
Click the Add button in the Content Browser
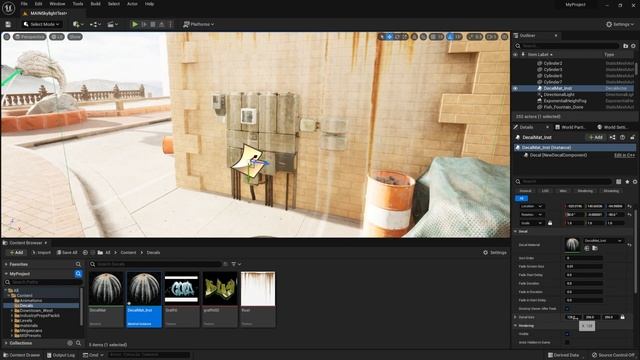[17, 253]
